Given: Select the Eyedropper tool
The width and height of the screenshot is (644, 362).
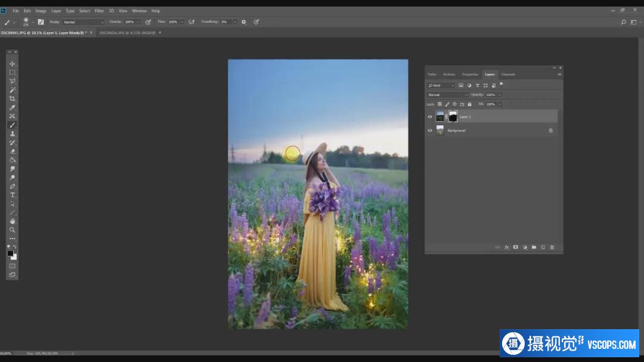Looking at the screenshot, I should coord(13,107).
